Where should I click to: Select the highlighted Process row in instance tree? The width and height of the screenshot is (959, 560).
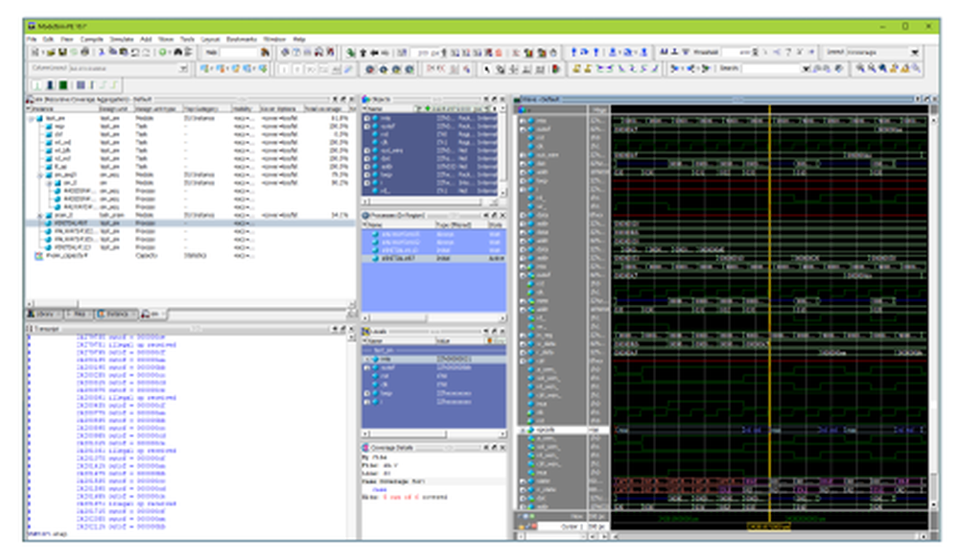(190, 223)
